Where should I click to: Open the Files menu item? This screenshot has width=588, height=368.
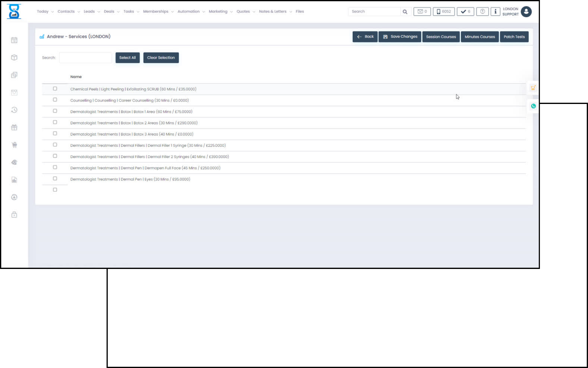[x=300, y=12]
